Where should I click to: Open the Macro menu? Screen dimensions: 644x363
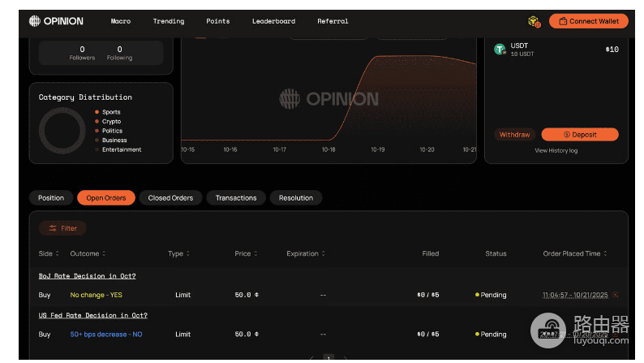[x=121, y=21]
